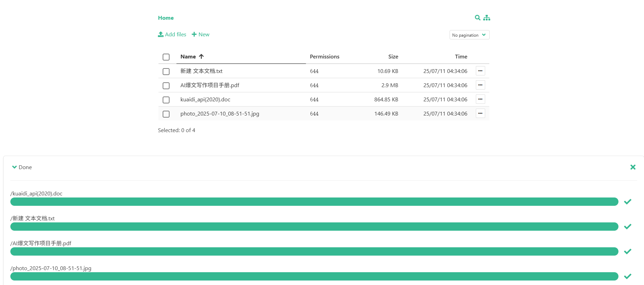Click the progress bar for /新建 文本文档.txt
The width and height of the screenshot is (644, 285).
click(314, 227)
